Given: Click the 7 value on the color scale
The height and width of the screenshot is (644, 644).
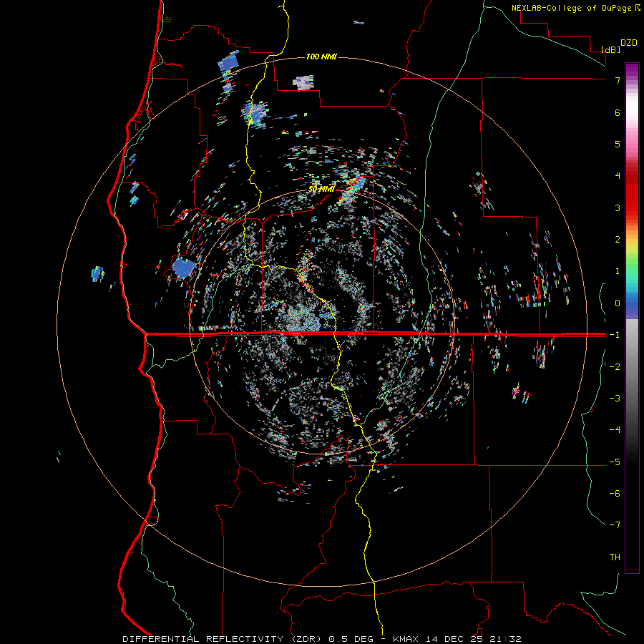Looking at the screenshot, I should [x=618, y=80].
